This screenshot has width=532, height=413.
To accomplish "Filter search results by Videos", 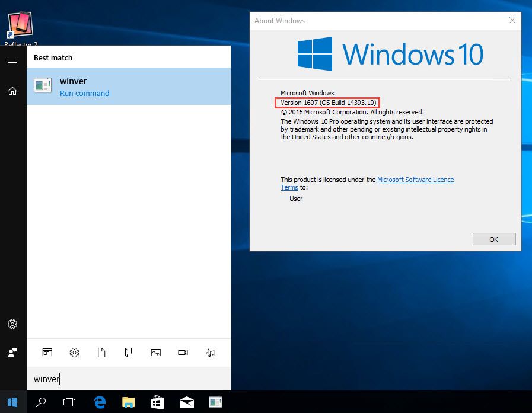I will (x=183, y=353).
